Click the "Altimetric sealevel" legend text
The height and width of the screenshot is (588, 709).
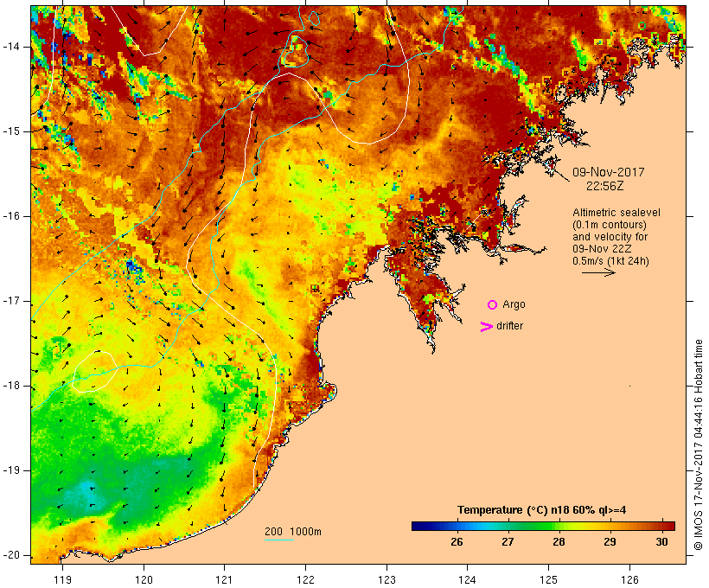tap(616, 213)
